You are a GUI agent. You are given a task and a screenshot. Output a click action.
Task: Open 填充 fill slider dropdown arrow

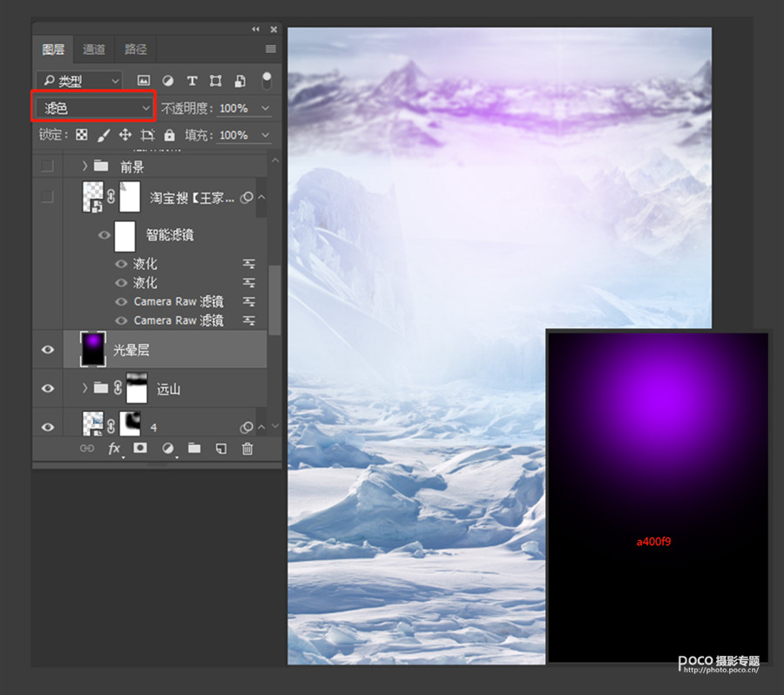265,135
